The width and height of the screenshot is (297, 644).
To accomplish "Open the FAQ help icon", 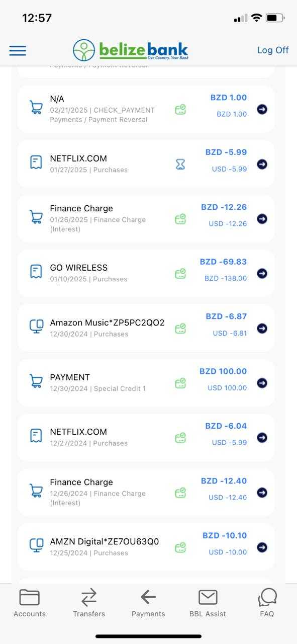I will pos(267,603).
